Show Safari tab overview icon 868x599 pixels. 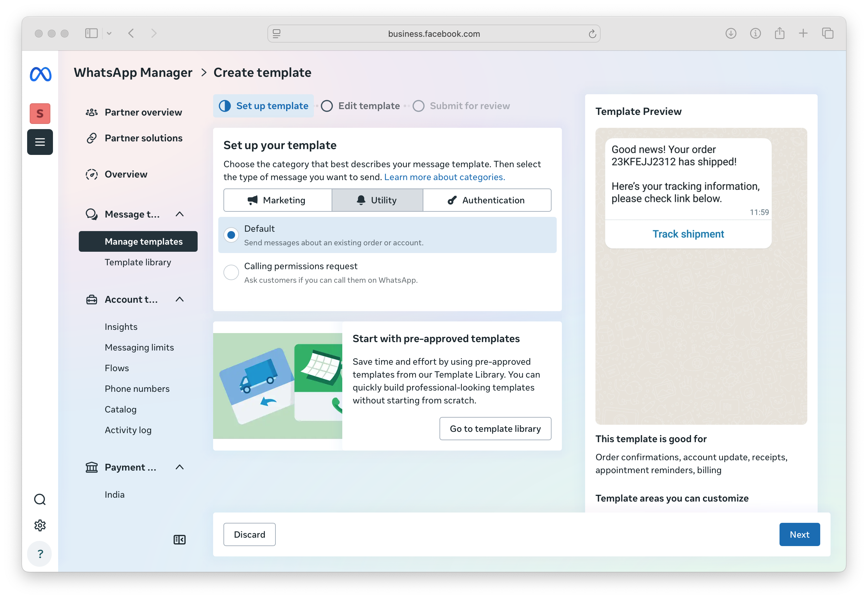(x=827, y=33)
